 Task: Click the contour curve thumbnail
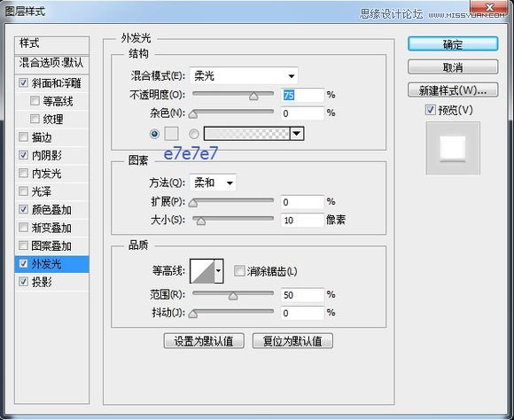click(202, 271)
